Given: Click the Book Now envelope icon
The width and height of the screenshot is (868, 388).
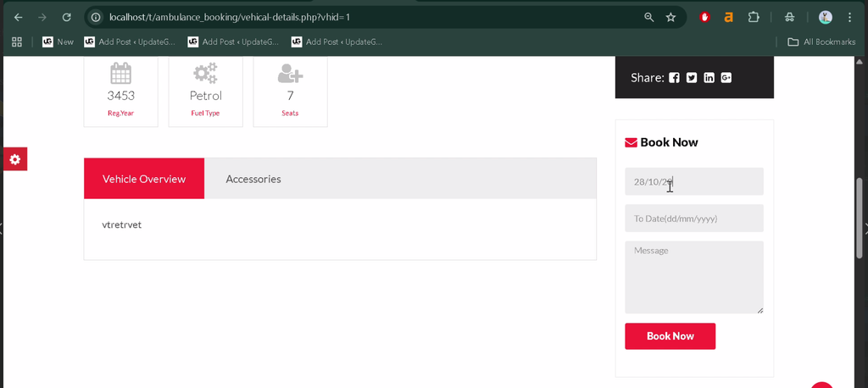Looking at the screenshot, I should click(x=631, y=143).
